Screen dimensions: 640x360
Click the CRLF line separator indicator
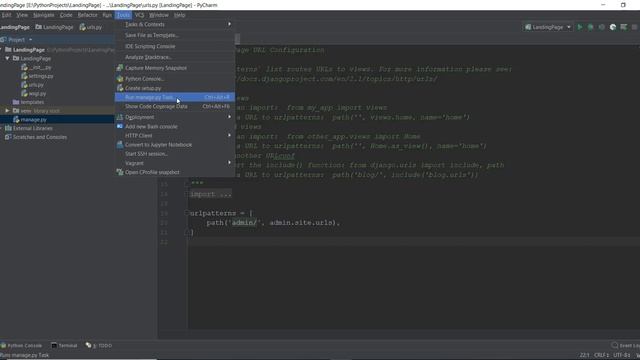pyautogui.click(x=601, y=355)
